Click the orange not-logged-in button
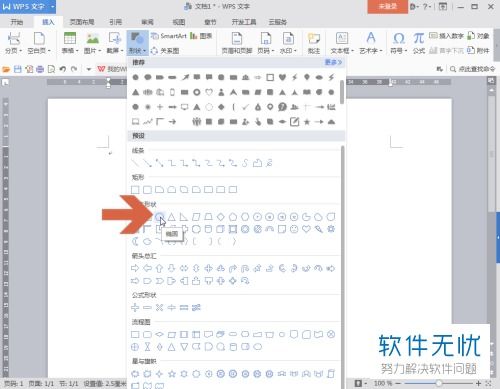The image size is (500, 389). 387,6
